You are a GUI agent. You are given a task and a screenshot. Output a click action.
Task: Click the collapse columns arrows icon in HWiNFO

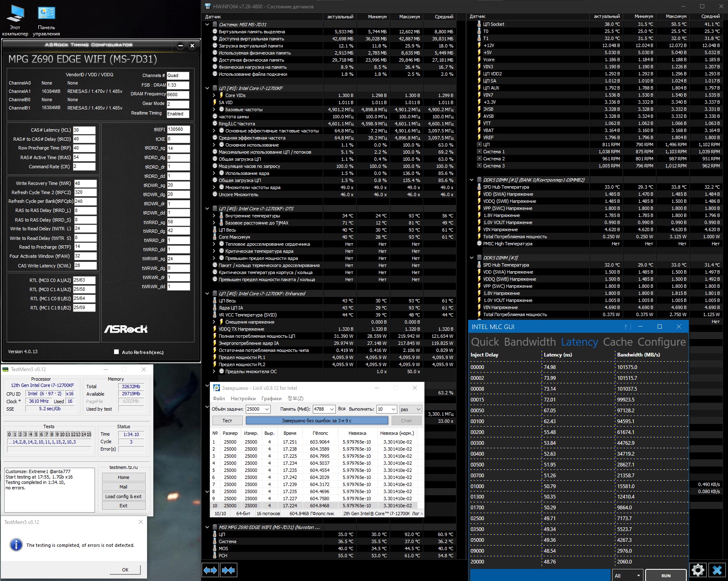pyautogui.click(x=228, y=570)
